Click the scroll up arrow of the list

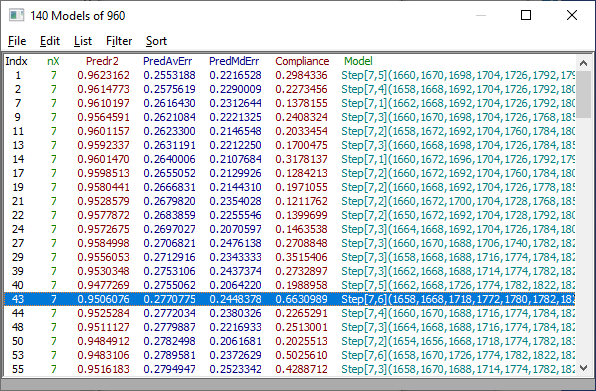[x=583, y=63]
